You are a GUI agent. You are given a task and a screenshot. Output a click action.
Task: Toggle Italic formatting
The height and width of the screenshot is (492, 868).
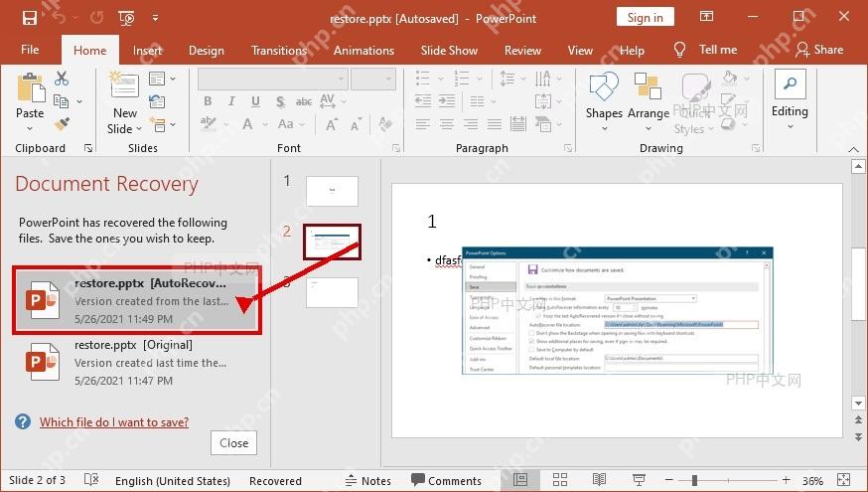(x=231, y=101)
